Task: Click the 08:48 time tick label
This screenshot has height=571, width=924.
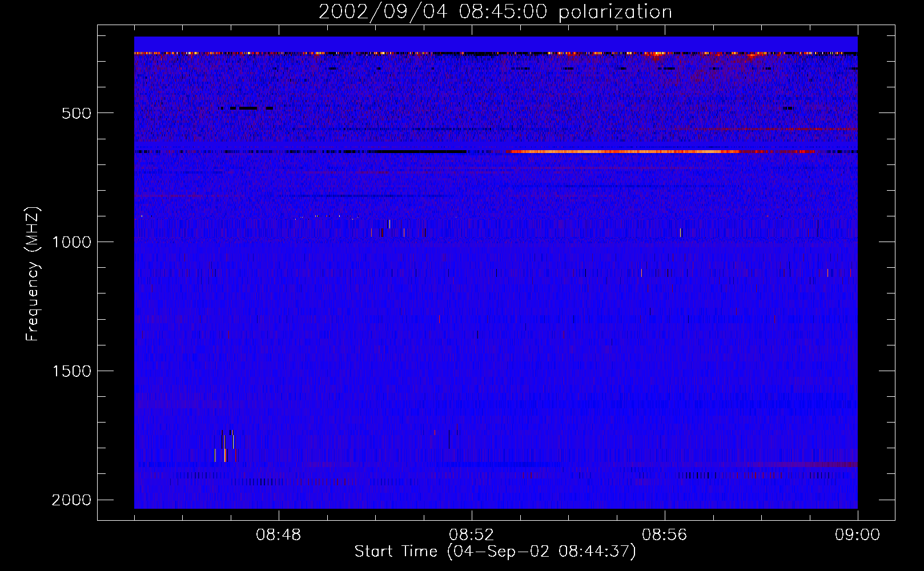Action: 279,535
